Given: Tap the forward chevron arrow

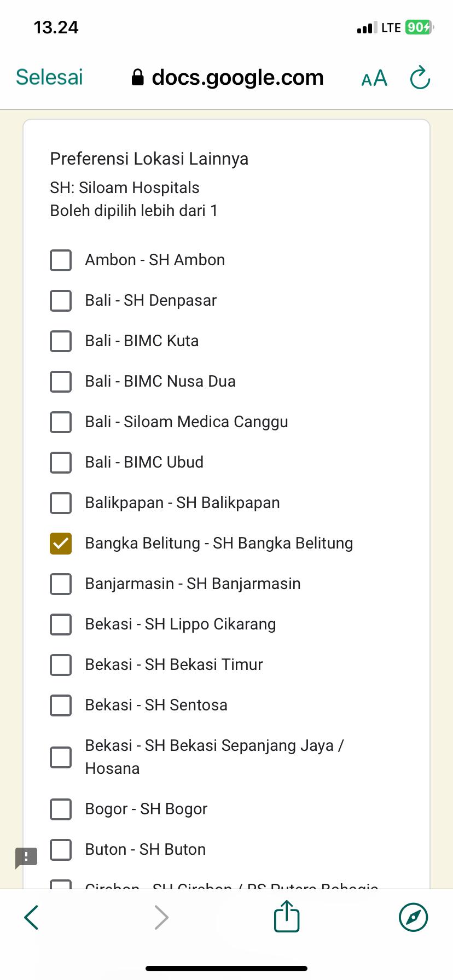Looking at the screenshot, I should tap(161, 917).
